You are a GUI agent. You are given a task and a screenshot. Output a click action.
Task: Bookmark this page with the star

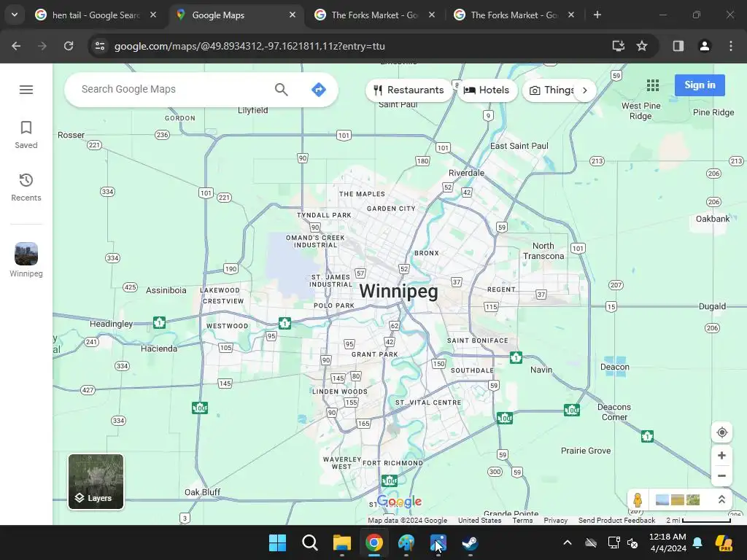[642, 46]
